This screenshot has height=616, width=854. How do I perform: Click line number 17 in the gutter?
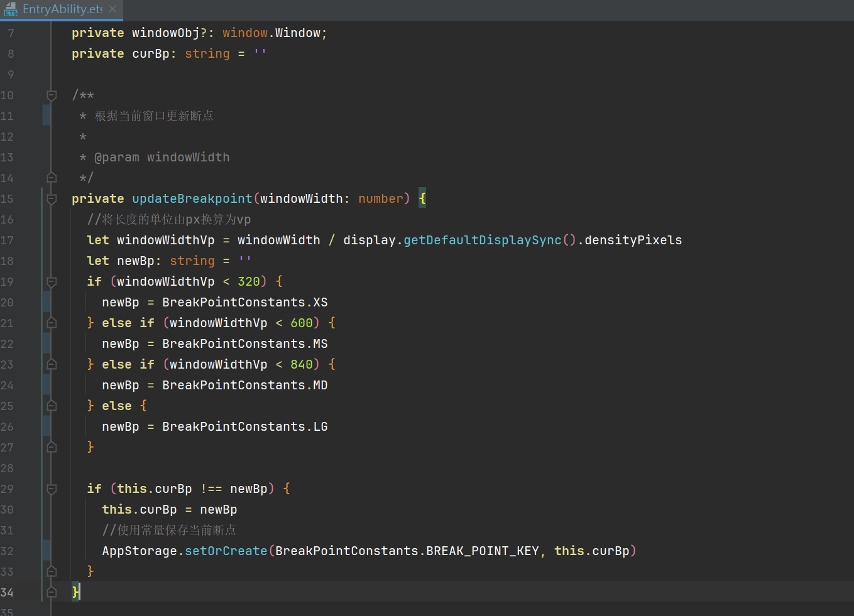click(7, 240)
